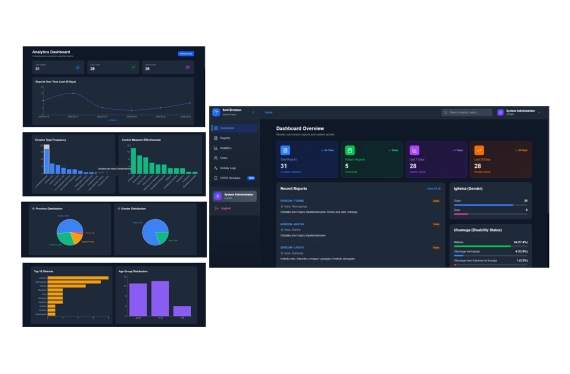
Task: Click the Igitsina (Gender) card title
Action: 468,189
